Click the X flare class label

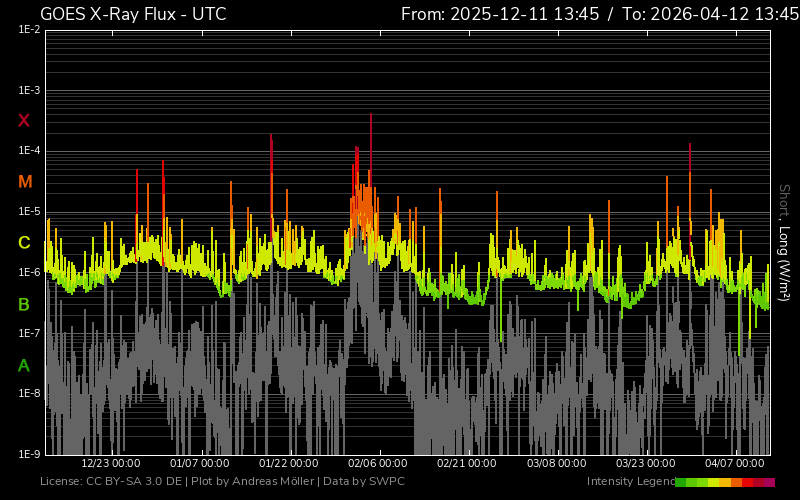pos(24,121)
